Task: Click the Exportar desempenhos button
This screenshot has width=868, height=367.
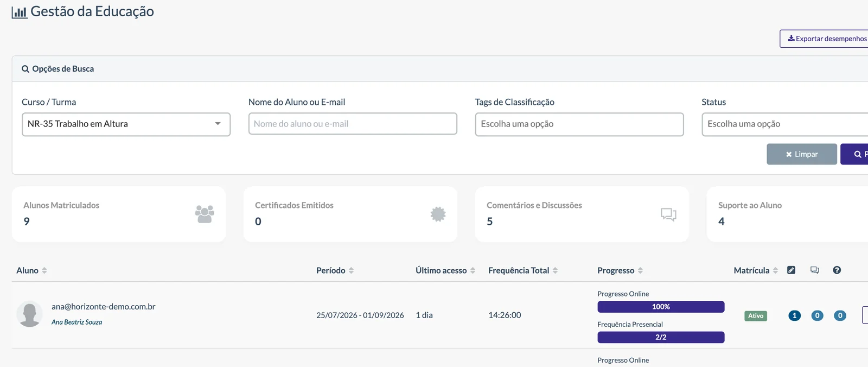Action: point(824,39)
